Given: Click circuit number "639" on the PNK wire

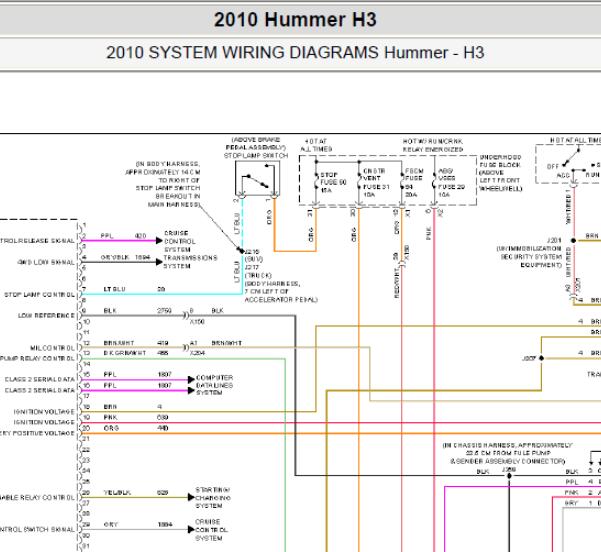Looking at the screenshot, I should (x=163, y=417).
